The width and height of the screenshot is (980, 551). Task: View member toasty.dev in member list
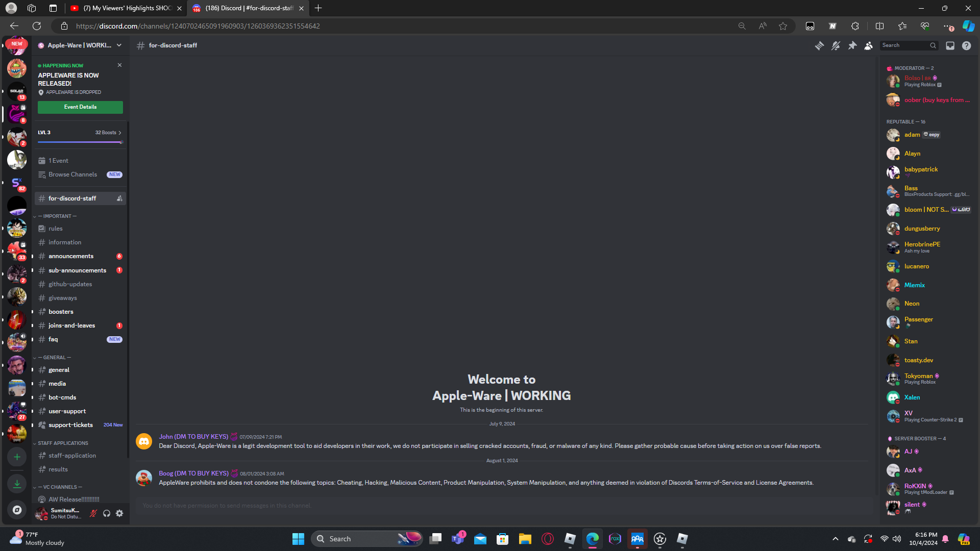(927, 360)
